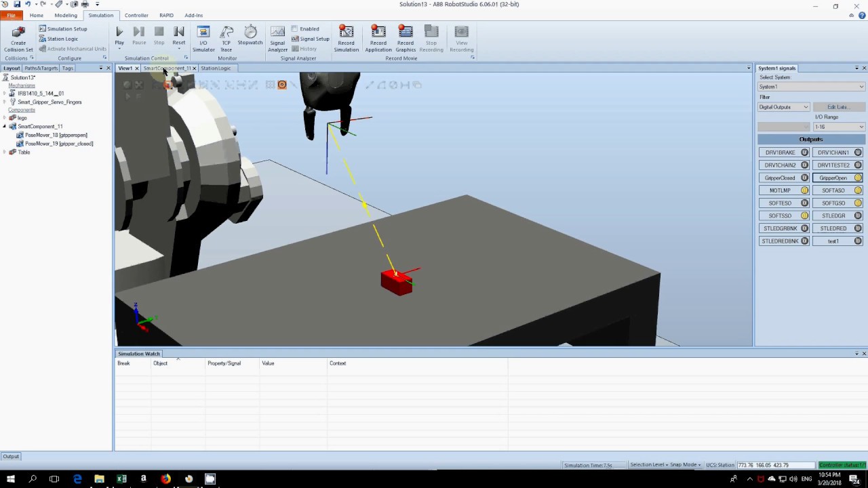Switch to the Add-Ins ribbon tab

(194, 15)
